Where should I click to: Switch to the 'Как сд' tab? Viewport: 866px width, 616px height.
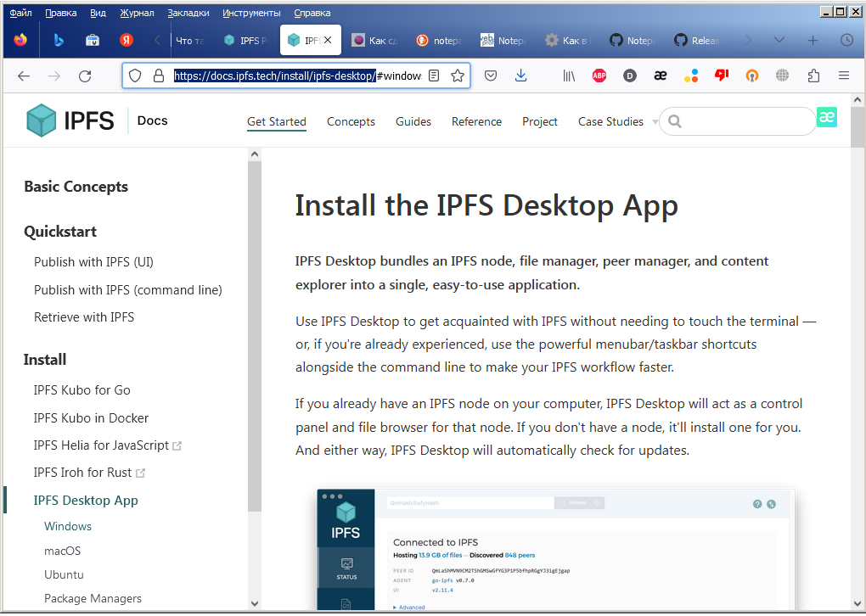375,40
